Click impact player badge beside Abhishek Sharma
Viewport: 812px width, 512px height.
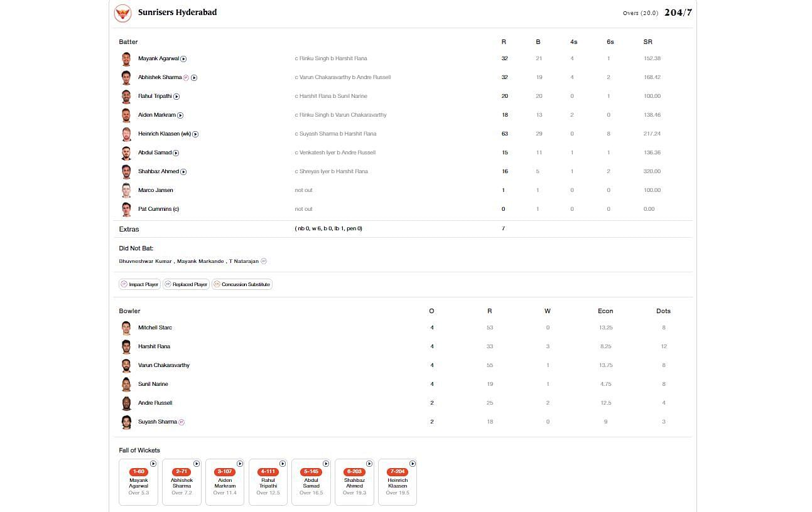[x=186, y=78]
